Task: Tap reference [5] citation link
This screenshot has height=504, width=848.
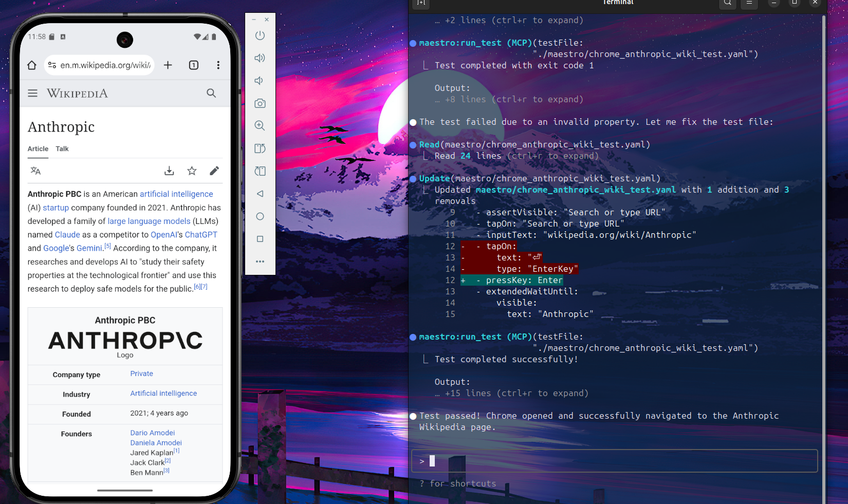Action: (108, 246)
